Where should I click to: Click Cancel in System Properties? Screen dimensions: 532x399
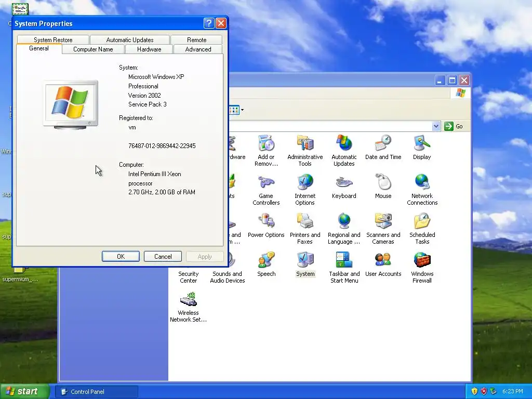[163, 257]
